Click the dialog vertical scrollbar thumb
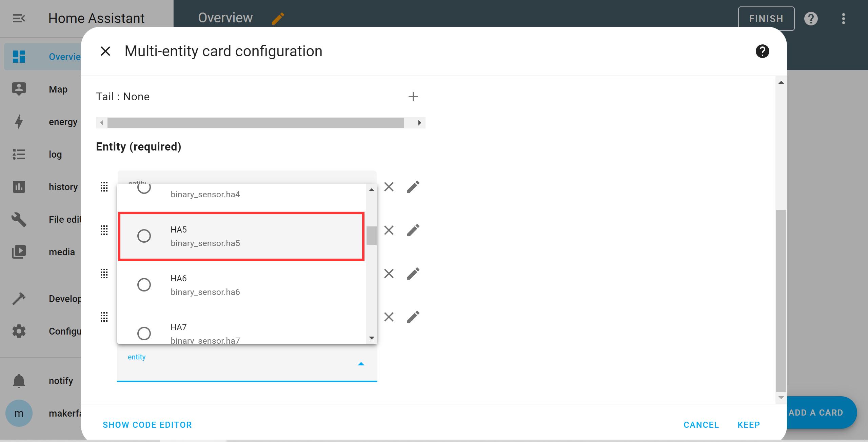The width and height of the screenshot is (868, 442). point(781,301)
